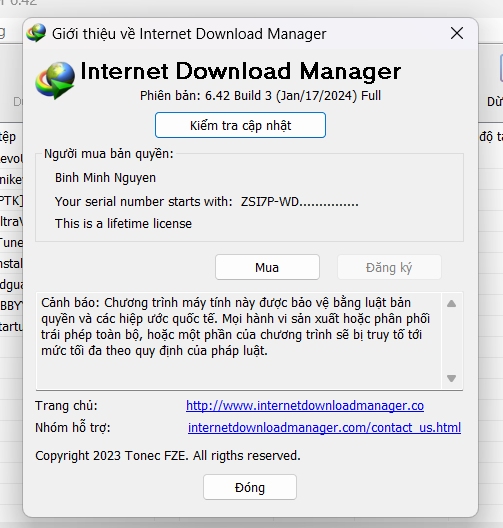Click the 'Nhóm hỗ trợ:' label
The image size is (503, 528).
(x=73, y=428)
